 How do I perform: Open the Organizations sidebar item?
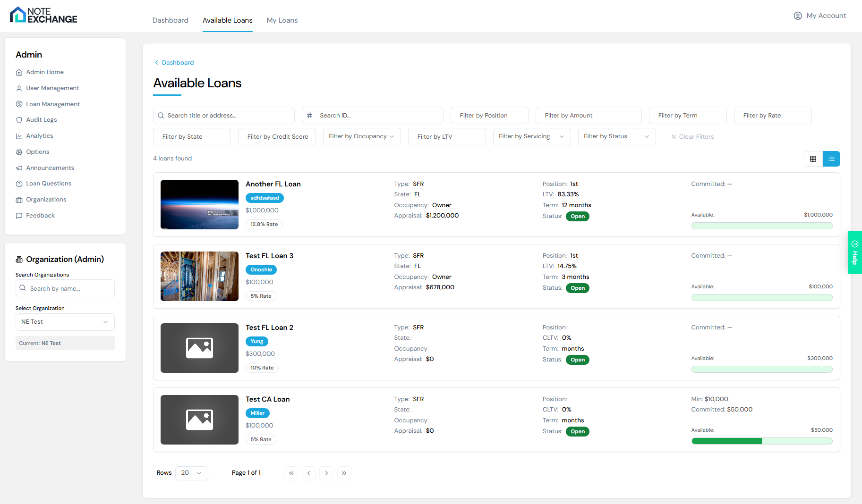[46, 199]
